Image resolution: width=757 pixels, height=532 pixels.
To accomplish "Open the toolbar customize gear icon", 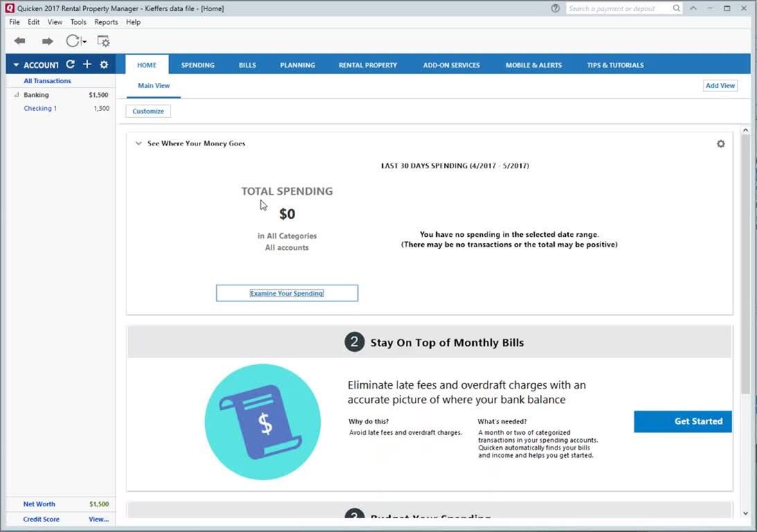I will [103, 42].
